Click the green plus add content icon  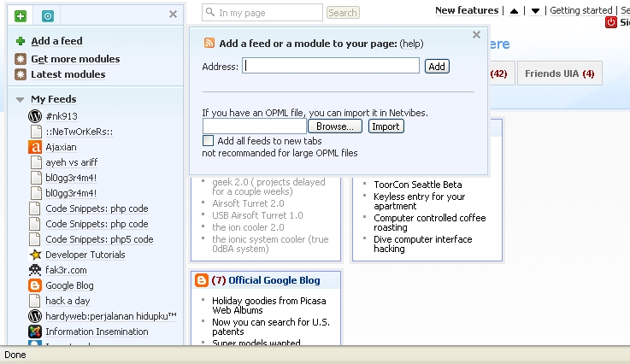pyautogui.click(x=21, y=15)
